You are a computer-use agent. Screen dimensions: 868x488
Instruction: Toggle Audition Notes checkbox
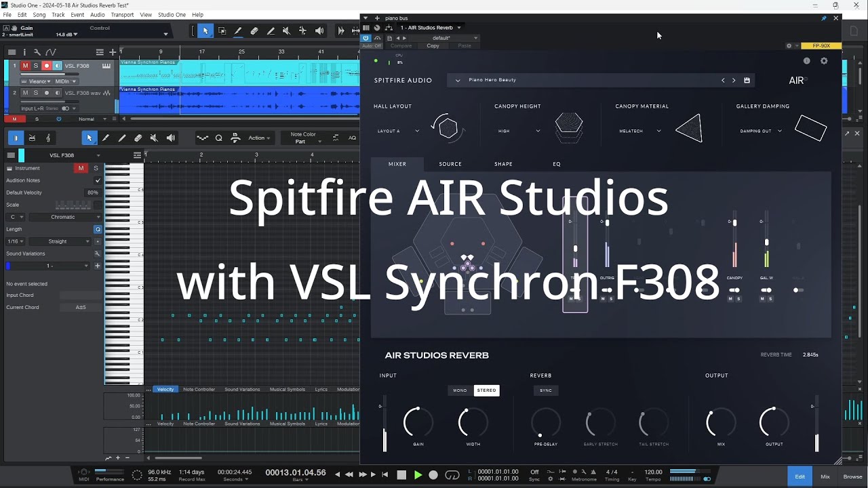pyautogui.click(x=98, y=180)
